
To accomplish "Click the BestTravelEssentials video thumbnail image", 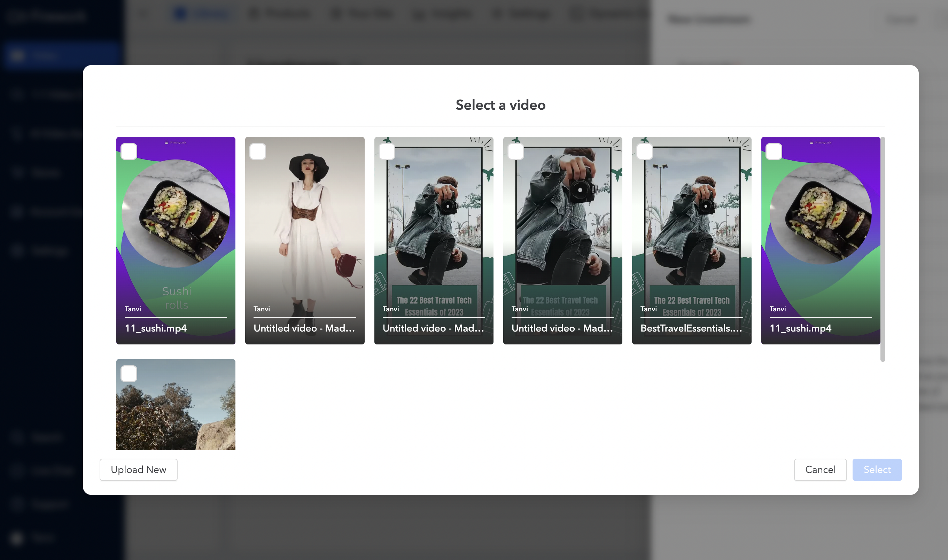I will coord(691,226).
